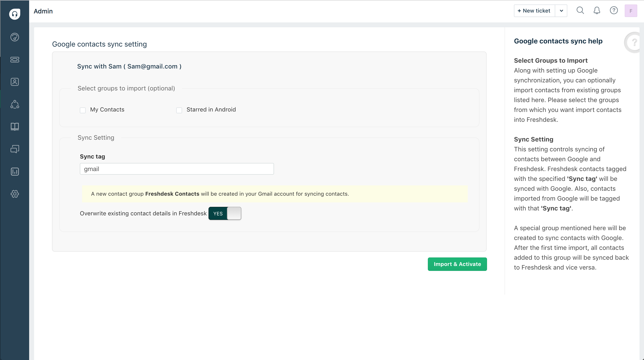The width and height of the screenshot is (644, 360).
Task: Open the user profile avatar menu
Action: [631, 11]
